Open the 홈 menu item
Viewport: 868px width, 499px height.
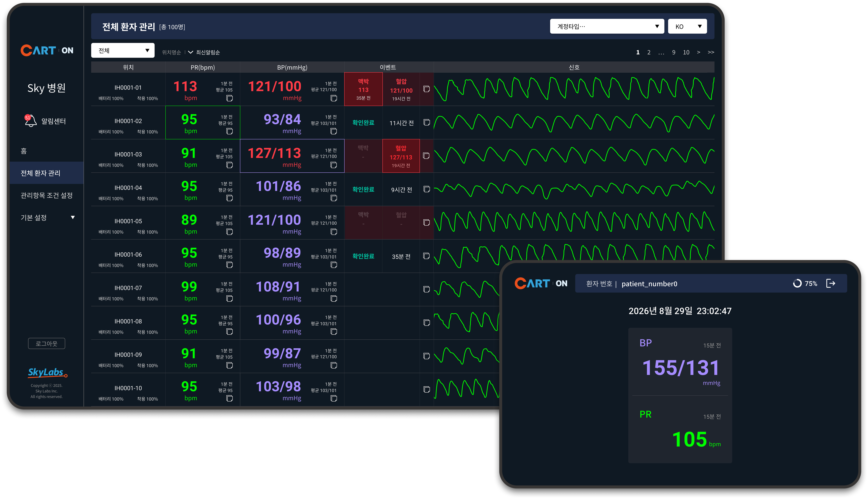pyautogui.click(x=24, y=151)
